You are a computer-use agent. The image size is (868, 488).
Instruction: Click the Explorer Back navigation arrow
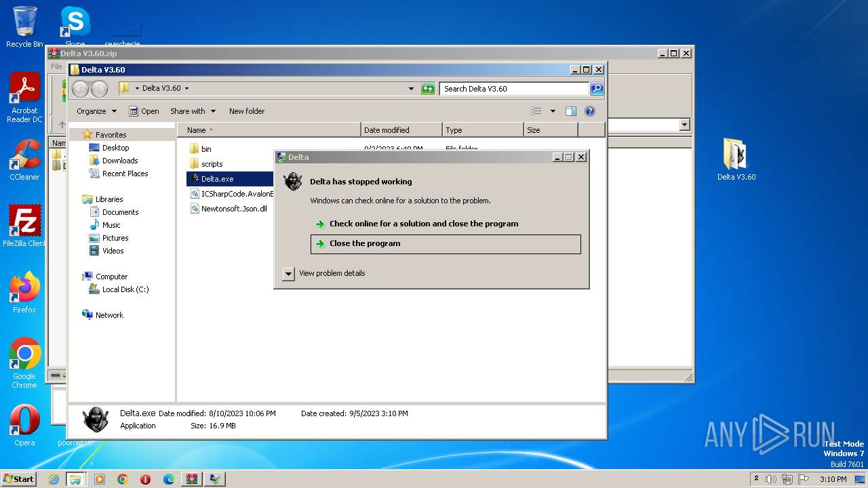(x=81, y=89)
